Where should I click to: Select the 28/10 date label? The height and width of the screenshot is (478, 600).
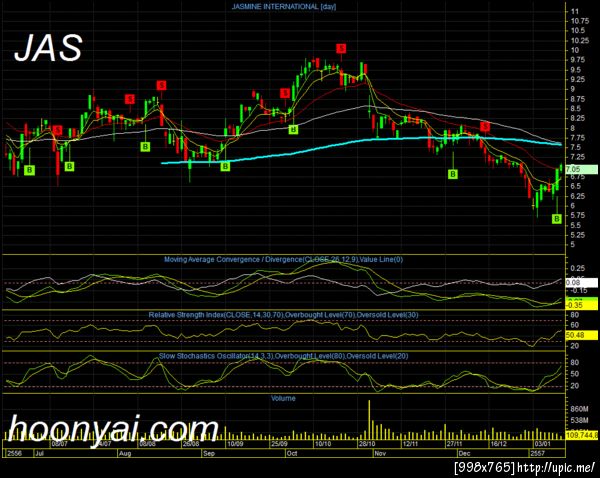(x=367, y=444)
